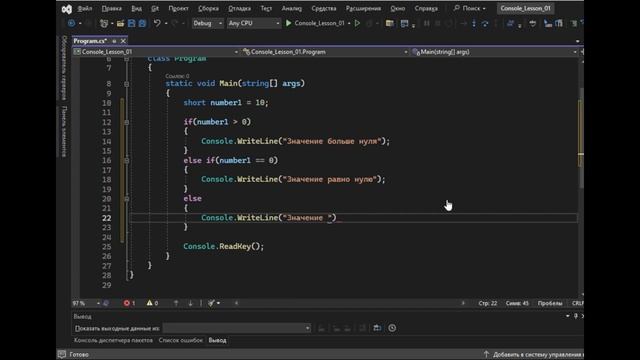Collapse the if block at line 12

[x=127, y=122]
